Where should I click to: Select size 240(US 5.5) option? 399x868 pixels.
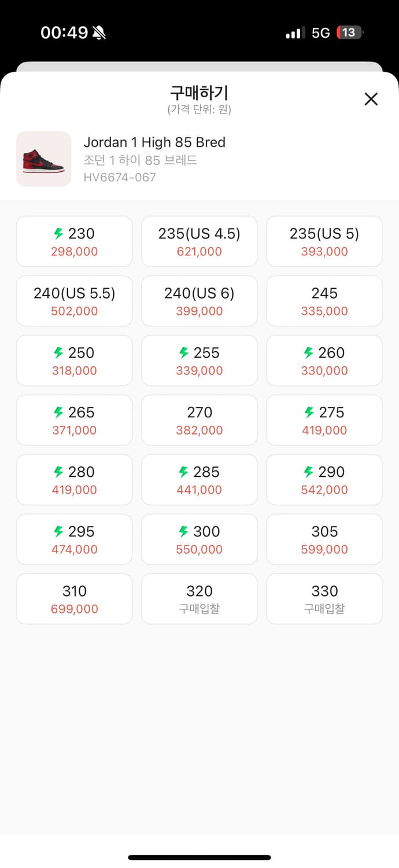click(x=75, y=301)
